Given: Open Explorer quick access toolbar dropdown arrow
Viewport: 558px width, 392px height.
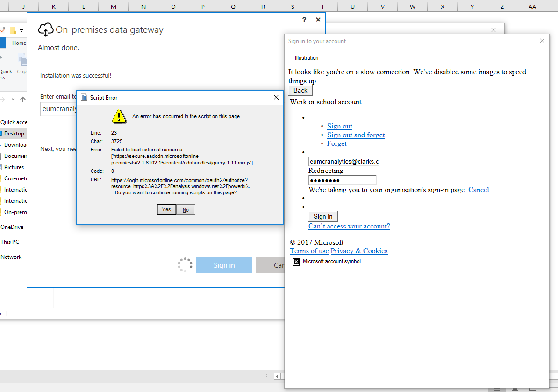Looking at the screenshot, I should coord(21,30).
